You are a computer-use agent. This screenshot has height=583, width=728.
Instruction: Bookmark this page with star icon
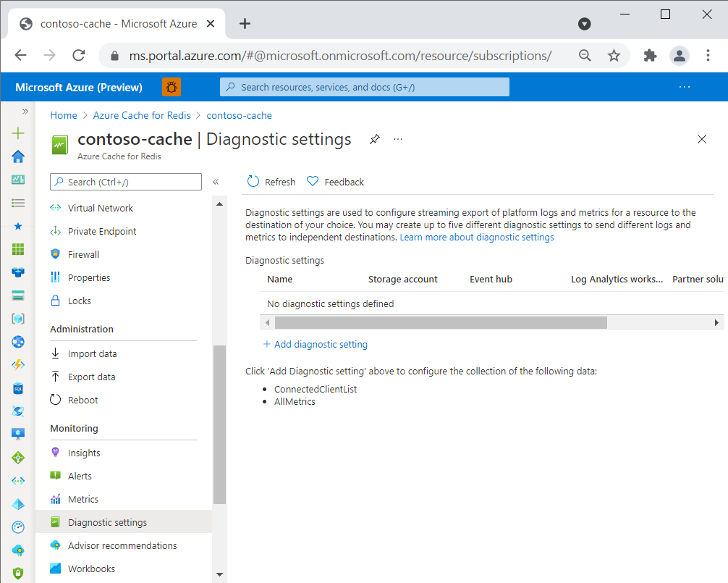[614, 56]
